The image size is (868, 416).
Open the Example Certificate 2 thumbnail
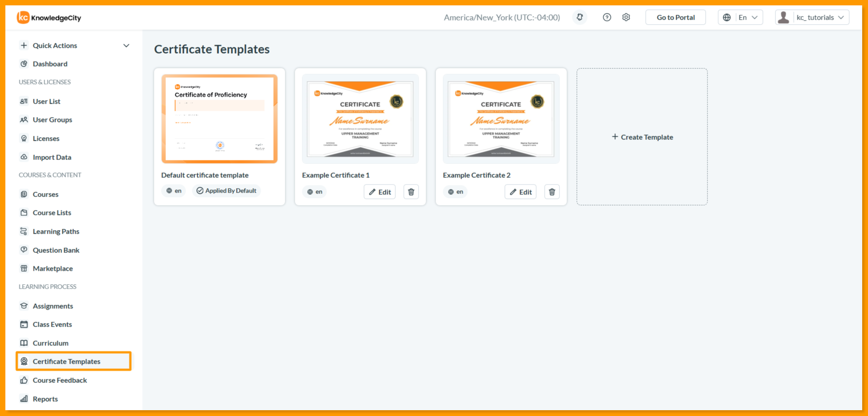[501, 119]
